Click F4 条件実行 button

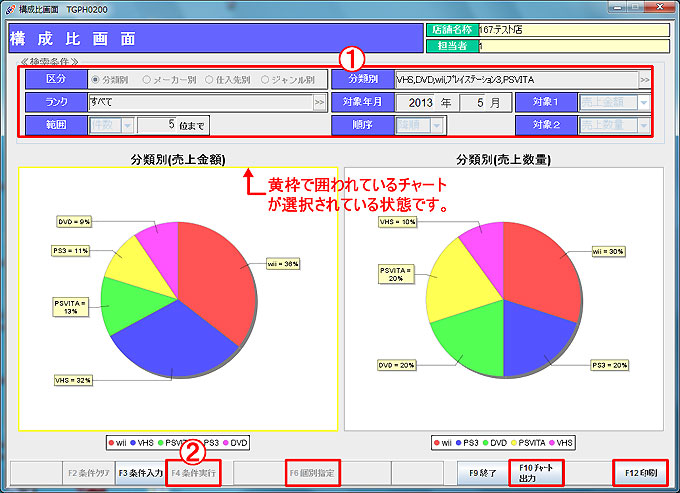tap(193, 473)
